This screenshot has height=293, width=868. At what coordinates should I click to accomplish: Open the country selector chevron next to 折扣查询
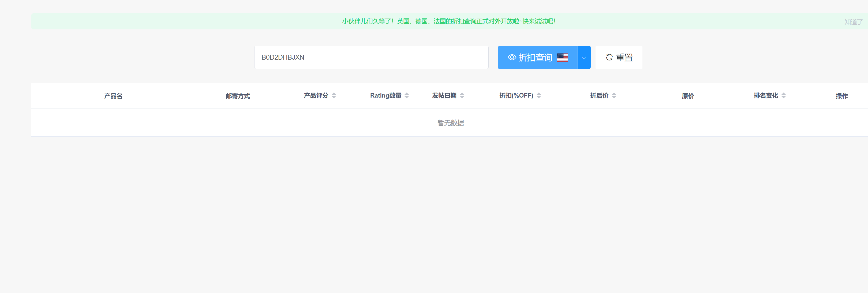584,57
